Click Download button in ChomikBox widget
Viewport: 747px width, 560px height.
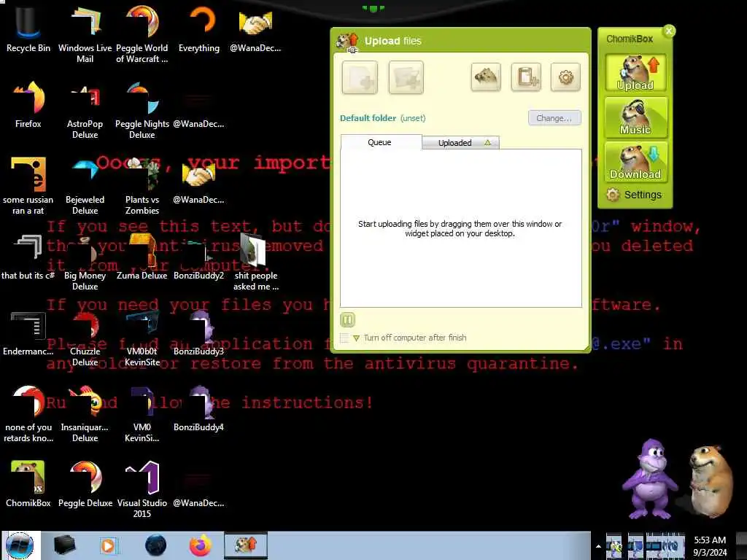(635, 163)
